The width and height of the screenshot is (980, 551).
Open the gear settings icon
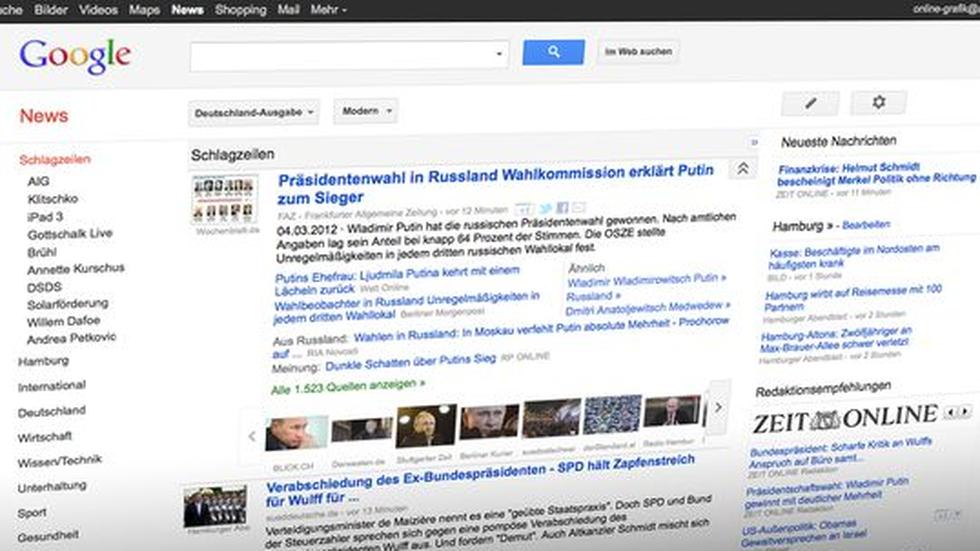click(878, 102)
